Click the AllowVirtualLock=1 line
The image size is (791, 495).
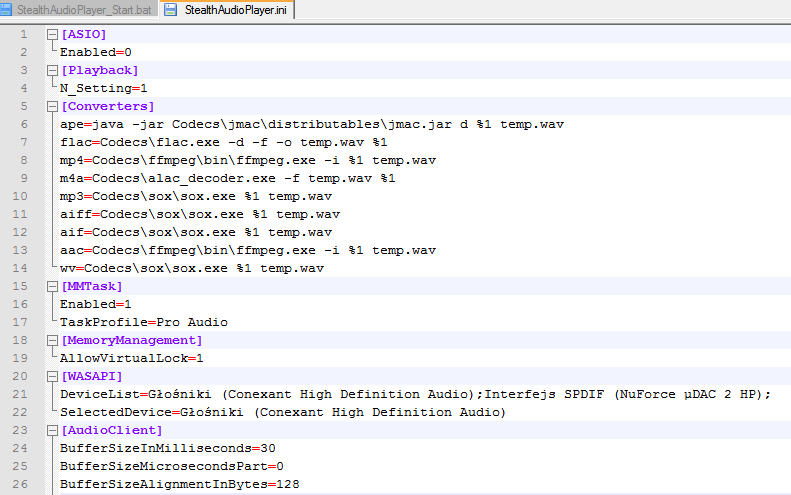point(132,359)
